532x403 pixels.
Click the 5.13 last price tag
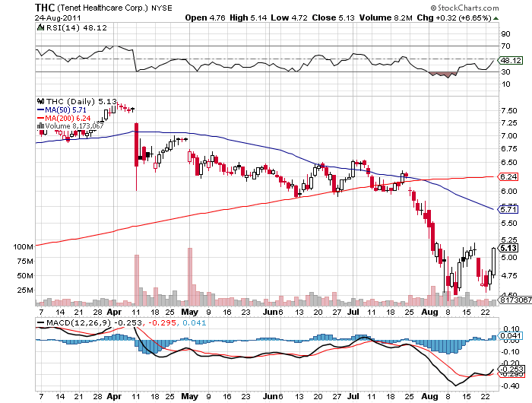pyautogui.click(x=508, y=248)
